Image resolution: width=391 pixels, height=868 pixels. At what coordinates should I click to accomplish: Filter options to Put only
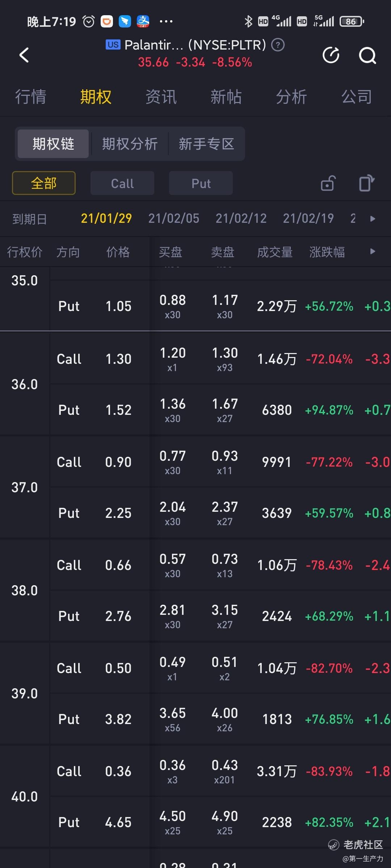(x=201, y=183)
